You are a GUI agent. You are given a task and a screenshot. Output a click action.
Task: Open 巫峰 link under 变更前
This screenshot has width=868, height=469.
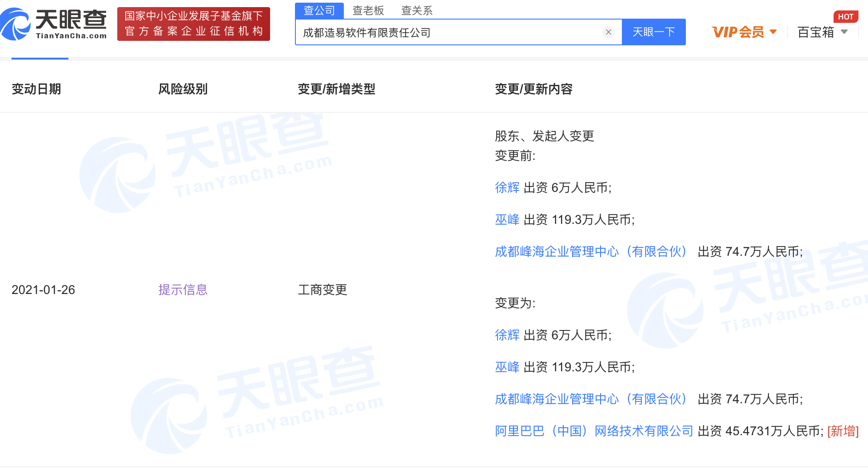pos(507,219)
